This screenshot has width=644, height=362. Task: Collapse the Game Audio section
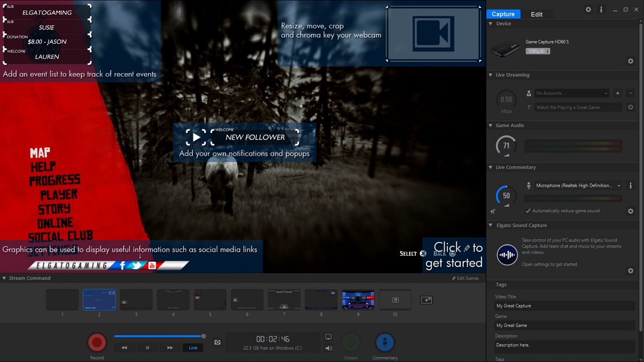point(490,126)
